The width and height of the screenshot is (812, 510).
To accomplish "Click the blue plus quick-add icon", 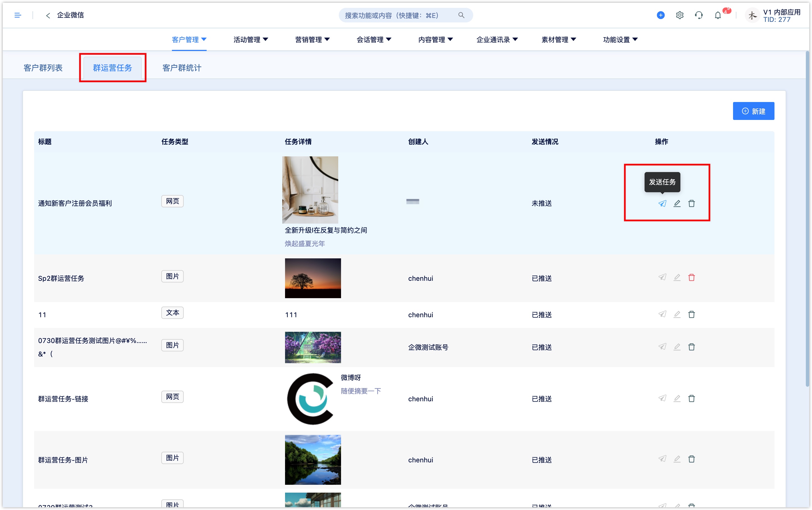I will click(661, 15).
